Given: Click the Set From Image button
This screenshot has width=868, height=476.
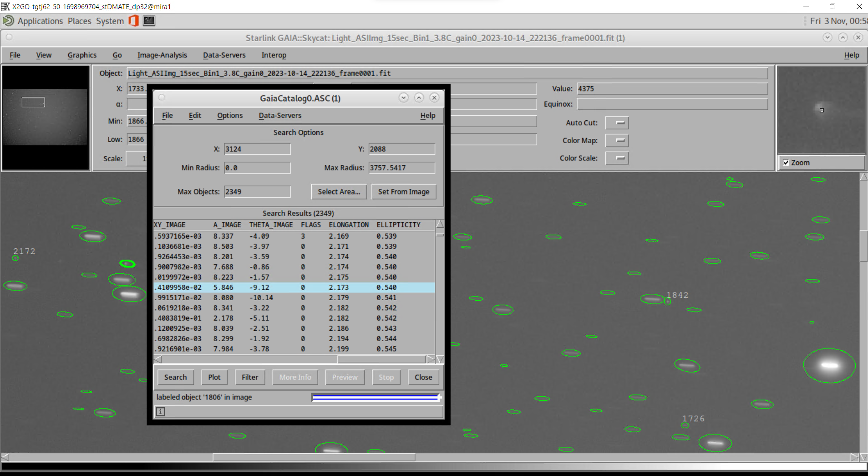Looking at the screenshot, I should pyautogui.click(x=404, y=192).
